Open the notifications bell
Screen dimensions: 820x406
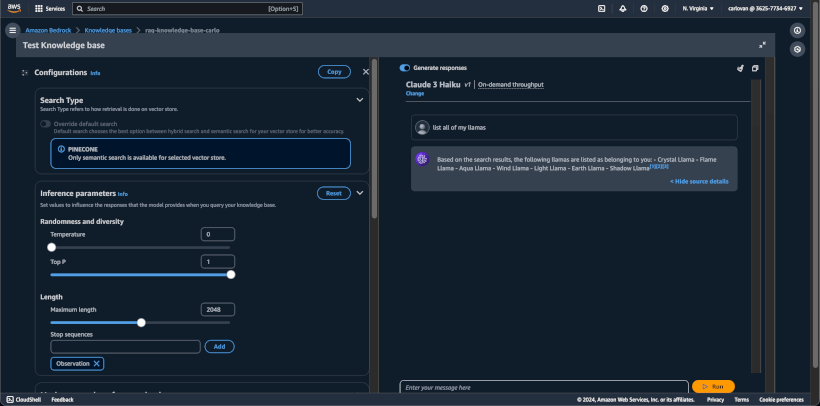tap(622, 8)
